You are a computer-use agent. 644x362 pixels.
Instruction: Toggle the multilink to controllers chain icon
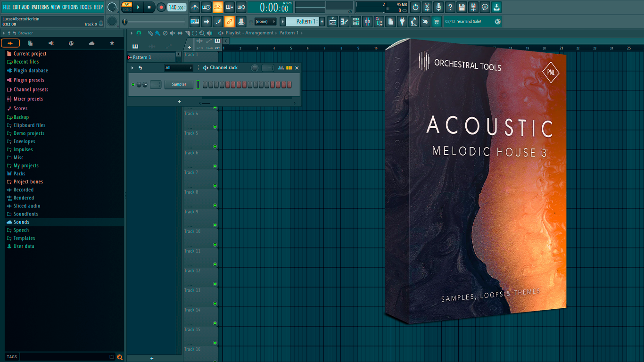(230, 21)
